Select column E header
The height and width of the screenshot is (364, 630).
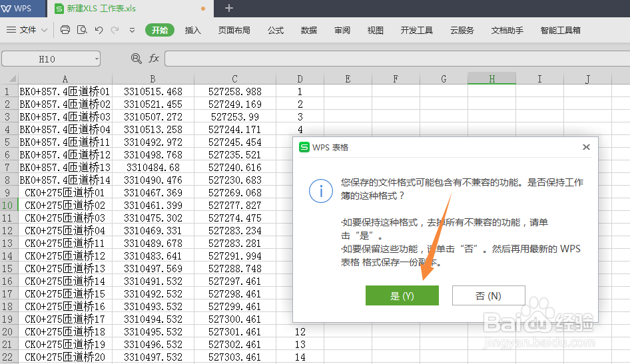point(348,79)
